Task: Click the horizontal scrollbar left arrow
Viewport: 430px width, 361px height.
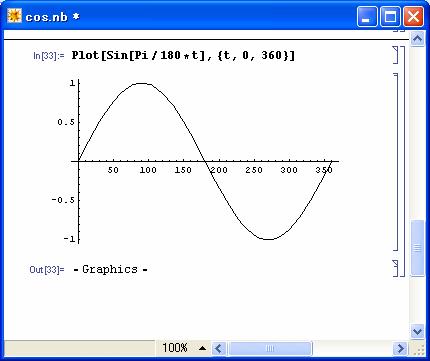Action: (218, 349)
